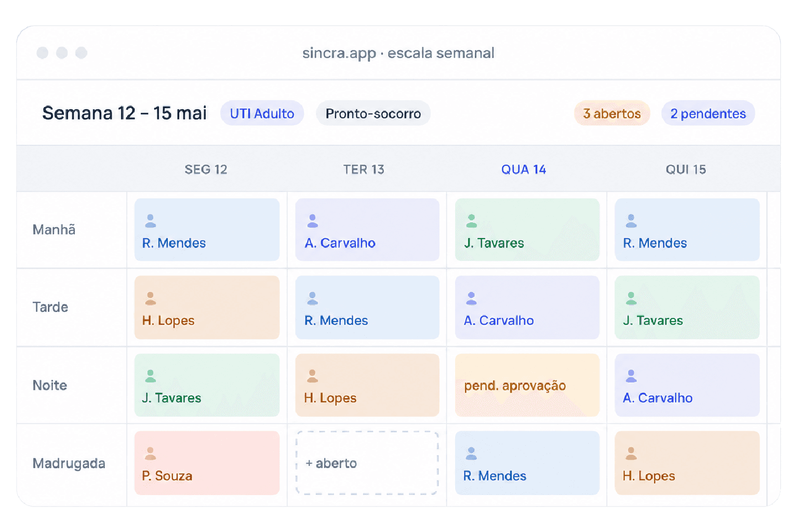Image resolution: width=798 pixels, height=532 pixels.
Task: Select the SEG 12 column header
Action: tap(206, 169)
